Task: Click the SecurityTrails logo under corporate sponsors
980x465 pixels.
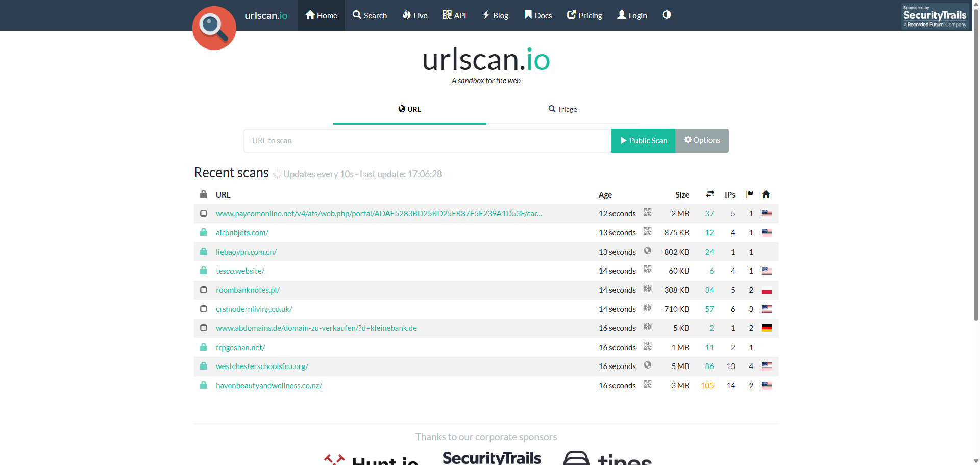Action: [492, 458]
